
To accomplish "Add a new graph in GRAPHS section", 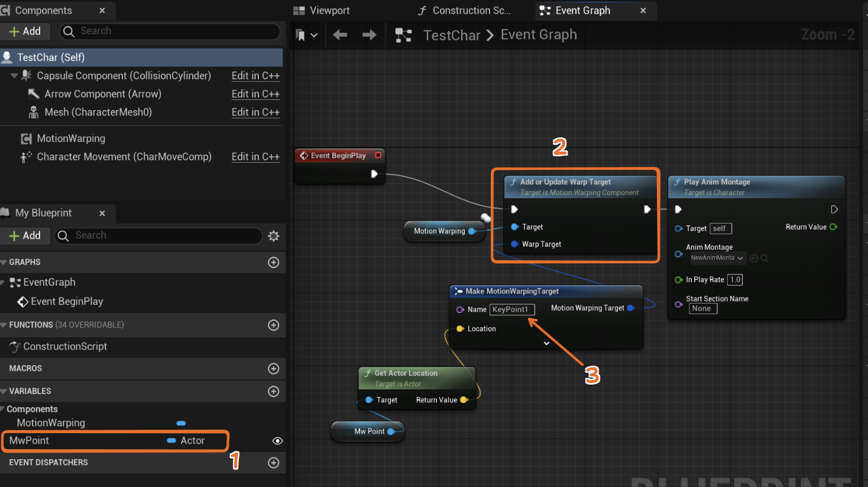I will pyautogui.click(x=274, y=262).
